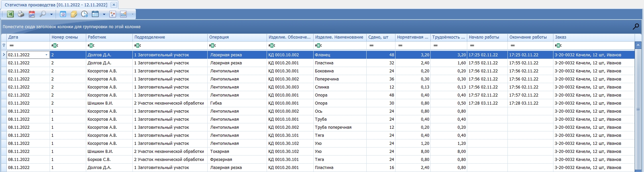
Task: Click the Окончание работы column header
Action: (x=530, y=37)
